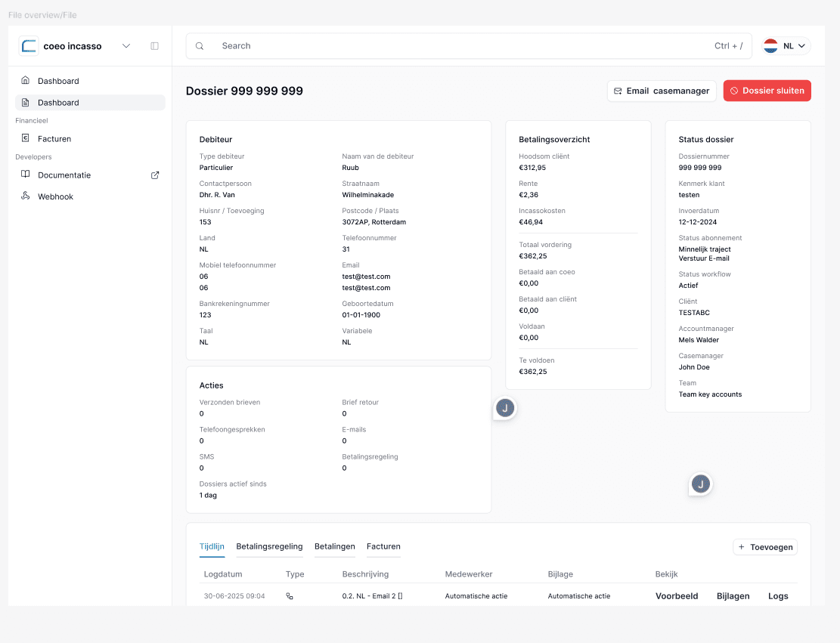Toggle the sidebar collapse panel icon
The height and width of the screenshot is (643, 840).
click(x=154, y=46)
